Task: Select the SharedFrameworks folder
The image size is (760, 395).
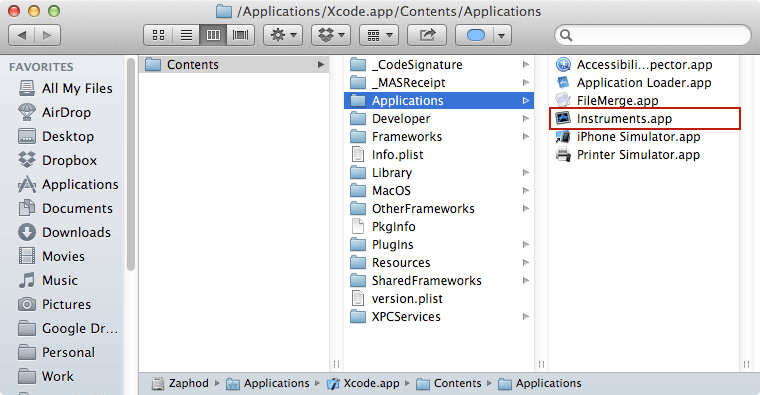Action: pos(439,281)
